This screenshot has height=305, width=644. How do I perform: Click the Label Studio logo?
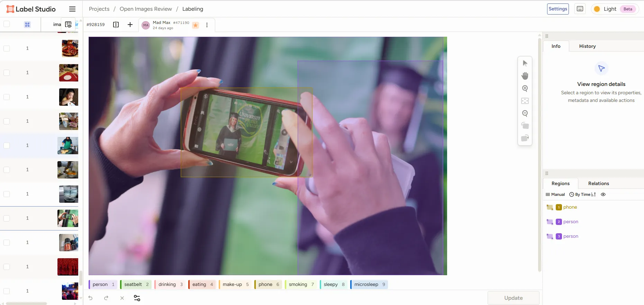click(31, 9)
